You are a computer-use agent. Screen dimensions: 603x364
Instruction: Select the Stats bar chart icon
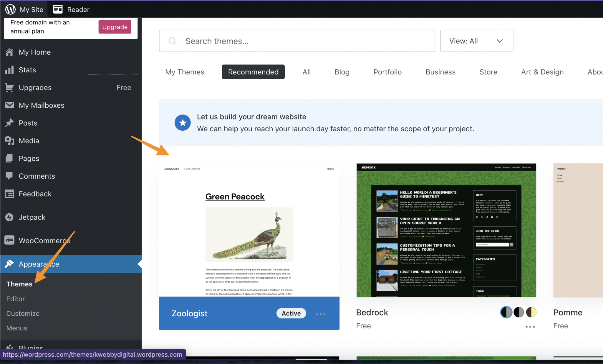10,70
